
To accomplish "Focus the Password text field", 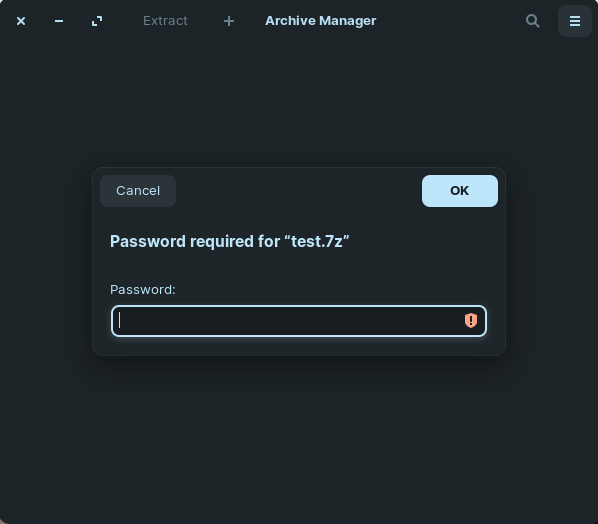I will click(x=299, y=321).
